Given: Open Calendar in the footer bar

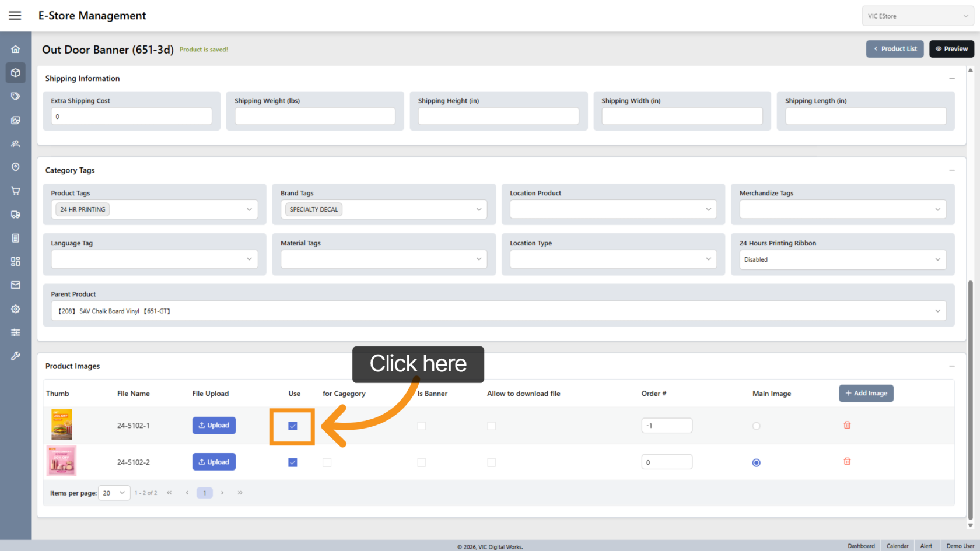Looking at the screenshot, I should click(x=897, y=546).
